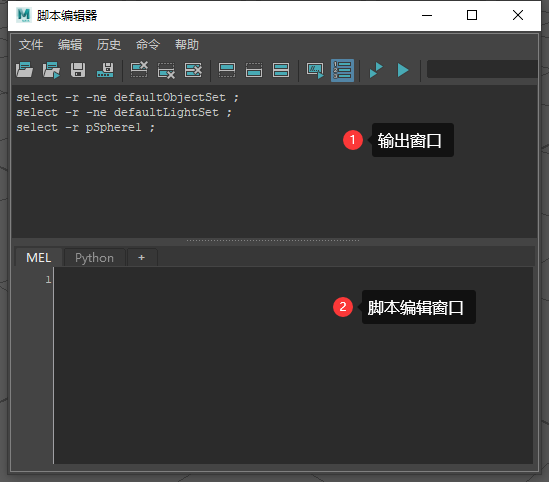Show only the history pane
Image resolution: width=549 pixels, height=482 pixels.
[227, 70]
